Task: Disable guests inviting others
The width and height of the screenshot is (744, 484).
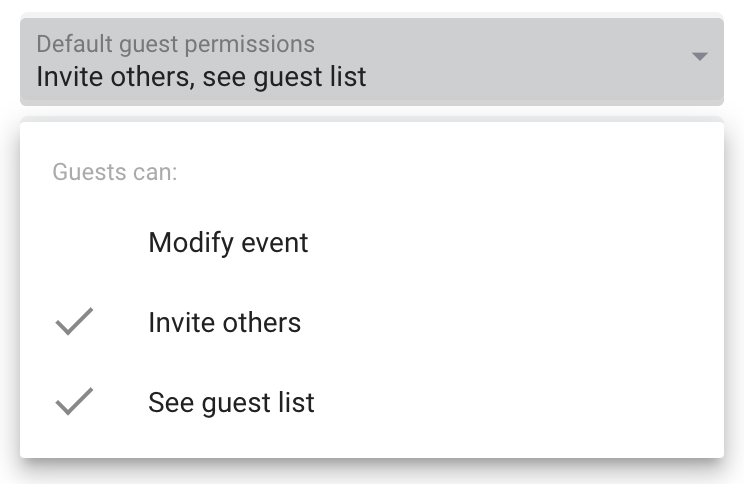Action: click(x=224, y=323)
